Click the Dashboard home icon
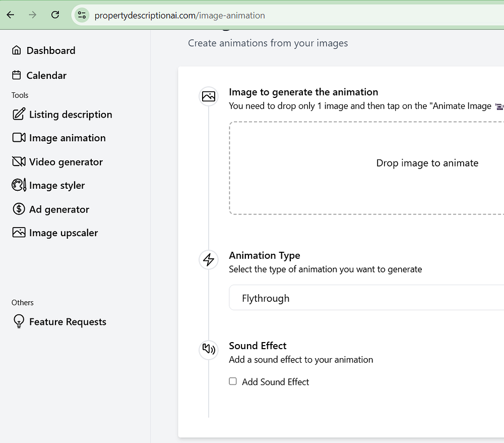This screenshot has height=443, width=504. (17, 50)
